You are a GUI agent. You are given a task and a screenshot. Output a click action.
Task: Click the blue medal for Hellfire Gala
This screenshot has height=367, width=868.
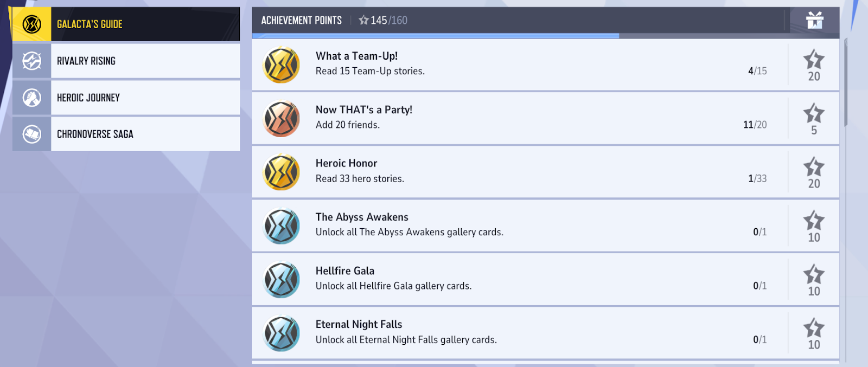281,280
